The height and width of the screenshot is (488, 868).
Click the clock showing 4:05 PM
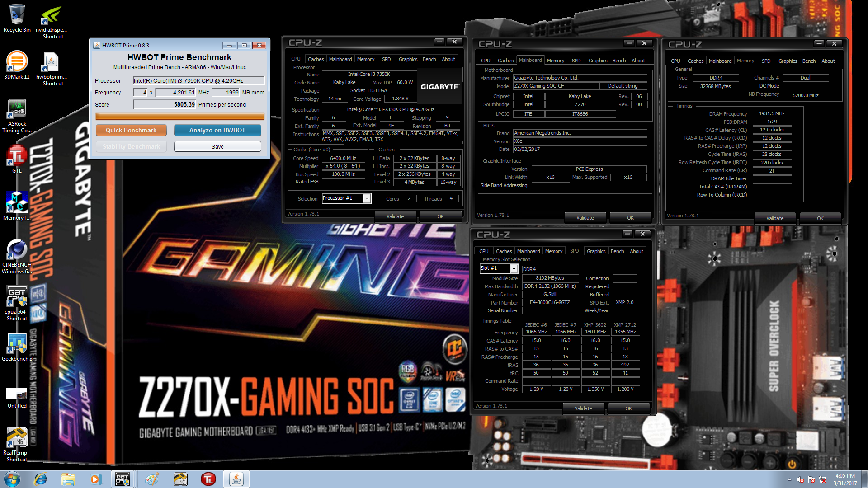tap(845, 476)
